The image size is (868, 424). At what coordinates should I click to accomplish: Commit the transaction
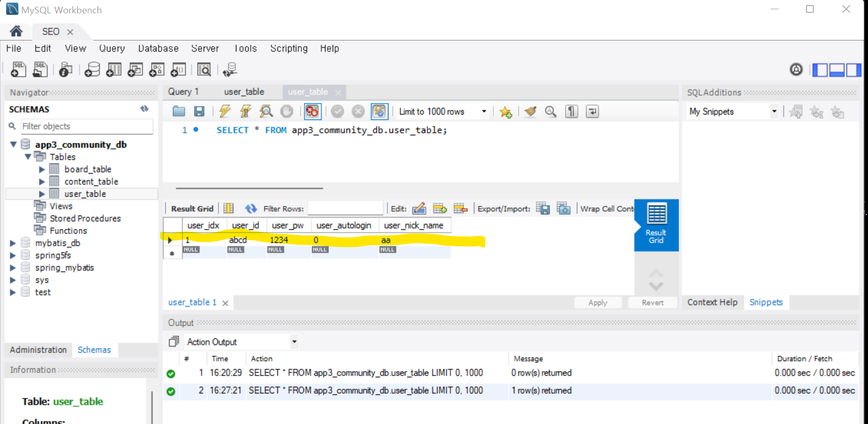click(337, 111)
